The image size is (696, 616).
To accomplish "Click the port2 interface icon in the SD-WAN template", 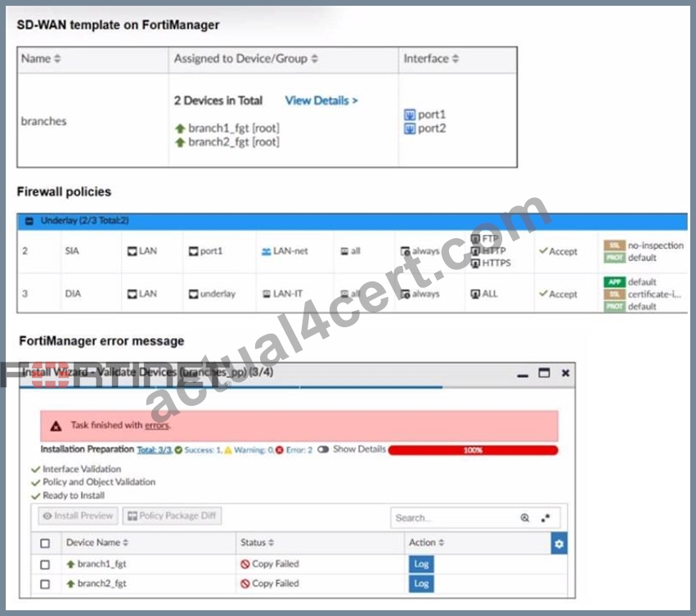I will point(409,128).
